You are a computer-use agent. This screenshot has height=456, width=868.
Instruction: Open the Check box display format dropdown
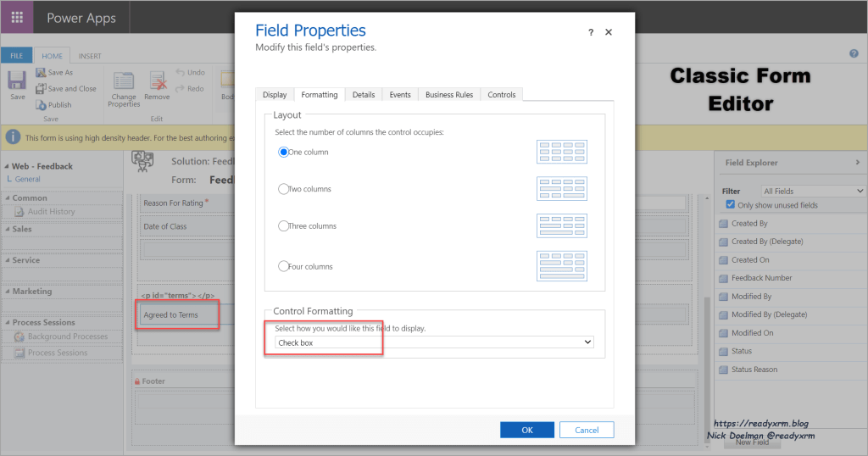point(434,342)
